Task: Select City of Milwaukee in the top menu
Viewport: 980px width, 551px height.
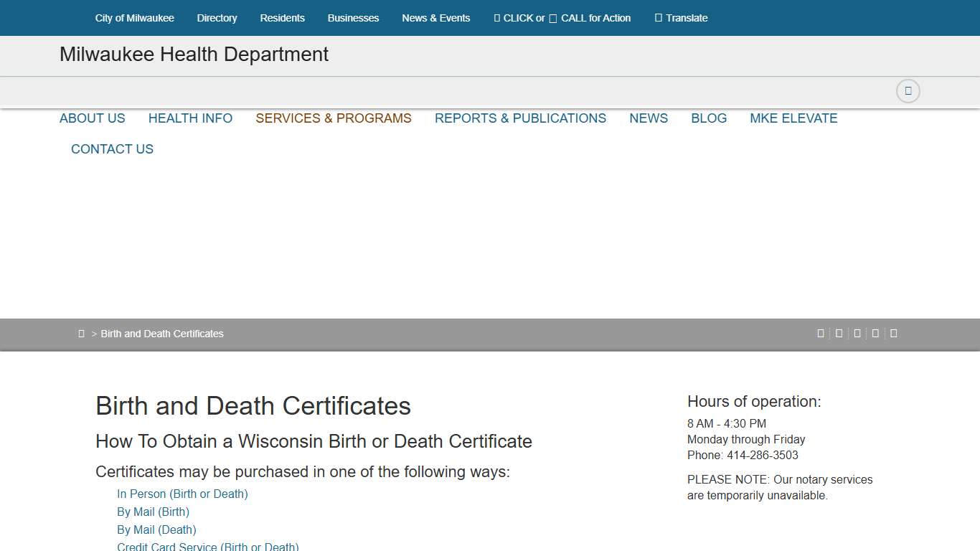Action: pos(134,18)
